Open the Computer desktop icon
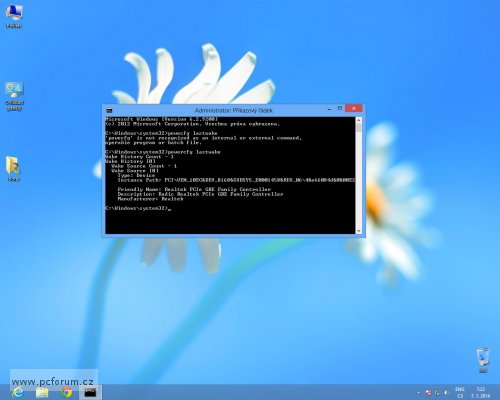The image size is (500, 400). pos(14,16)
